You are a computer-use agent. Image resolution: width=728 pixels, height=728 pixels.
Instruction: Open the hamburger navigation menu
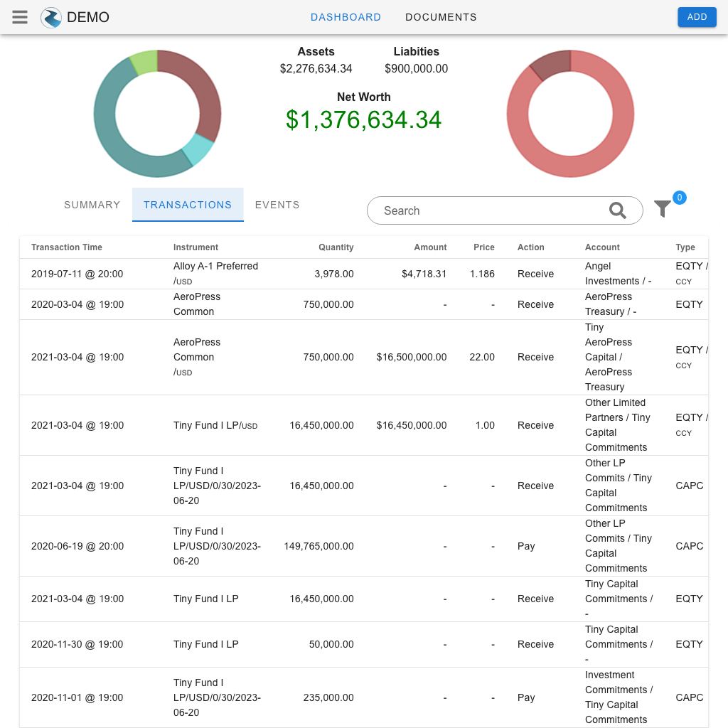(x=20, y=17)
